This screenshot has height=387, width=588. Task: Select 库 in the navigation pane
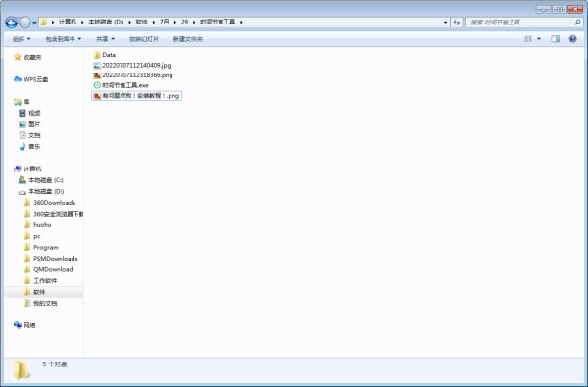tap(22, 102)
